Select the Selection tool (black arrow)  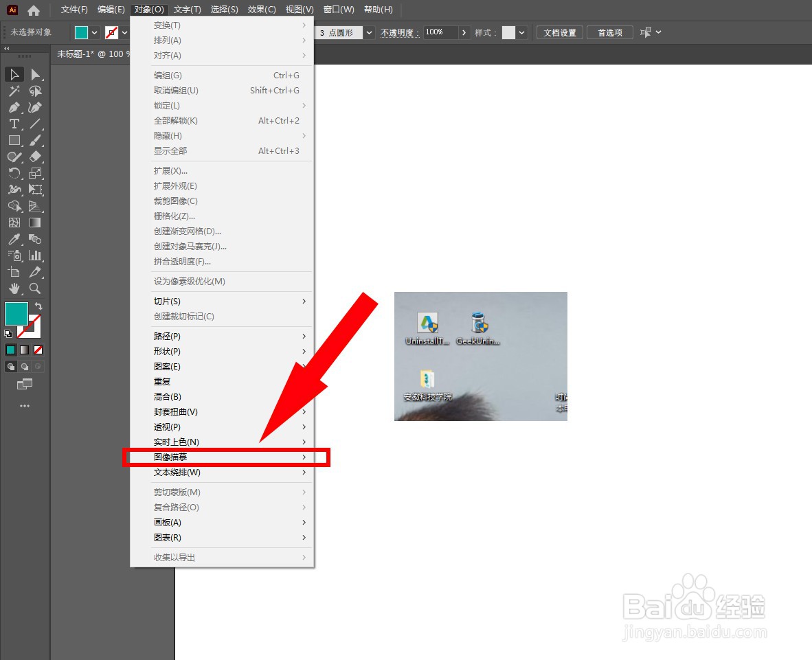14,75
